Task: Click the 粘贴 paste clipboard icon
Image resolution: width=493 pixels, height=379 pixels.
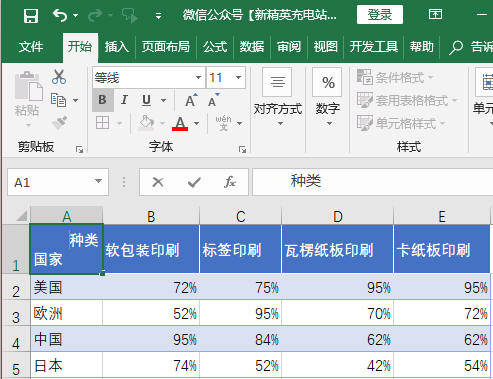Action: (x=28, y=86)
